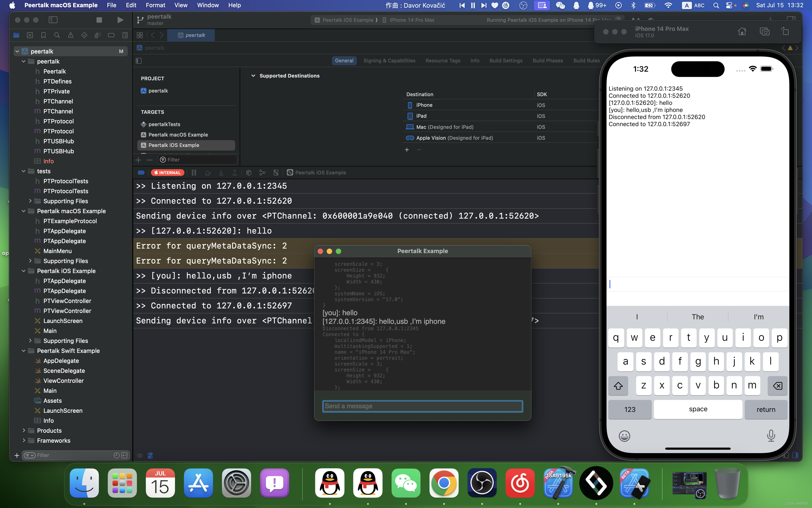Screen dimensions: 812x508
Task: Open PTViewController implementation file in iOS Example
Action: [67, 311]
